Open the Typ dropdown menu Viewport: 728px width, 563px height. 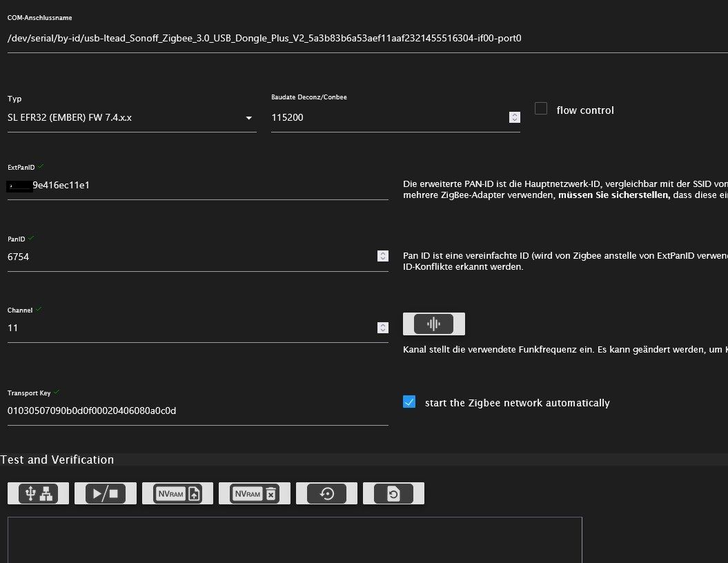pos(248,117)
